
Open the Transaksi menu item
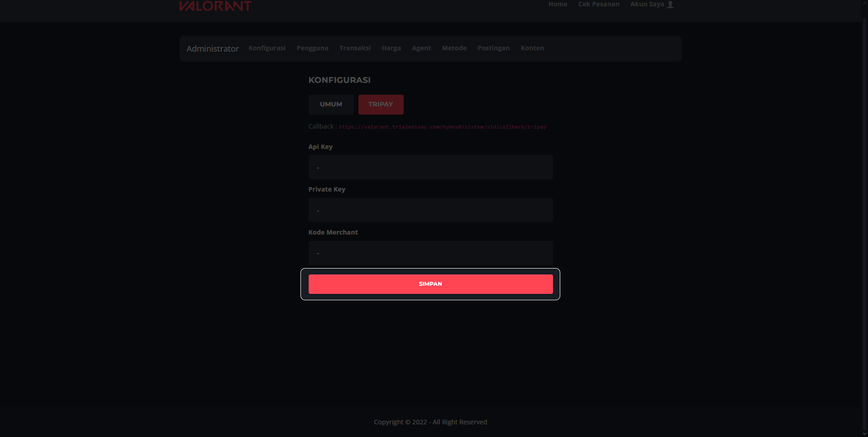[355, 48]
